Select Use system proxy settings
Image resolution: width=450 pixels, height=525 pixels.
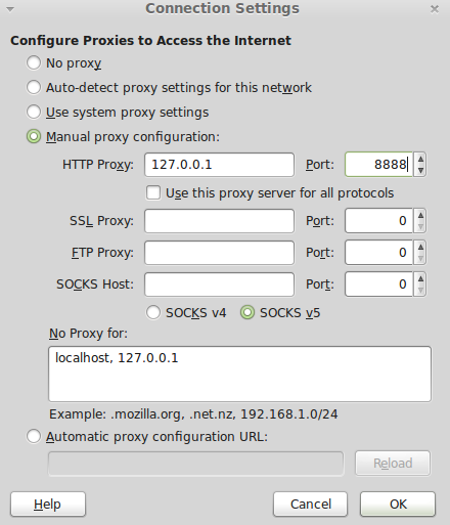click(x=33, y=112)
